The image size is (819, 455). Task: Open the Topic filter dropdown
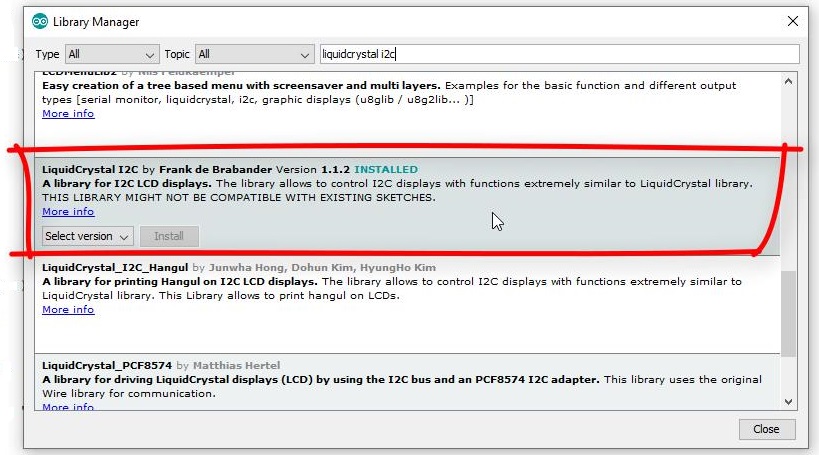point(254,54)
